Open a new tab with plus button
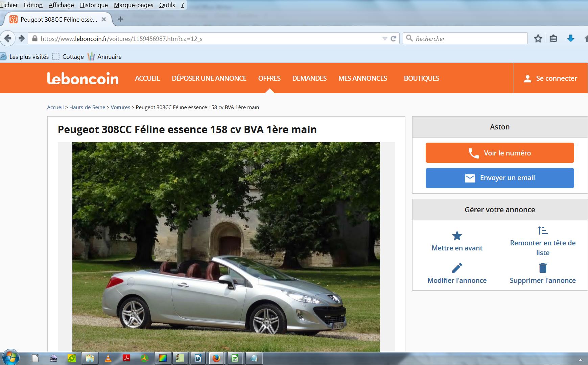Screen dimensions: 588x365 [x=120, y=19]
